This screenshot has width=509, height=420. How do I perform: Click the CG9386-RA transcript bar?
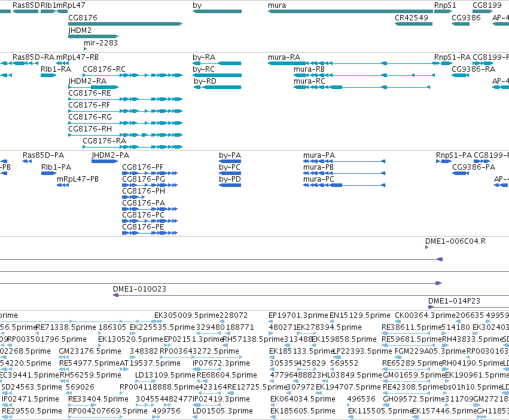[x=461, y=75]
